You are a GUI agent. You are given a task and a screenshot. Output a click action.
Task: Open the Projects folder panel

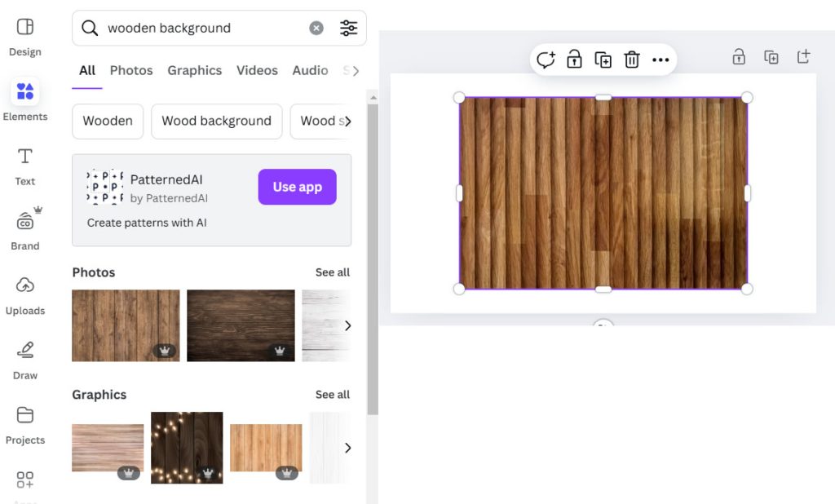point(25,424)
